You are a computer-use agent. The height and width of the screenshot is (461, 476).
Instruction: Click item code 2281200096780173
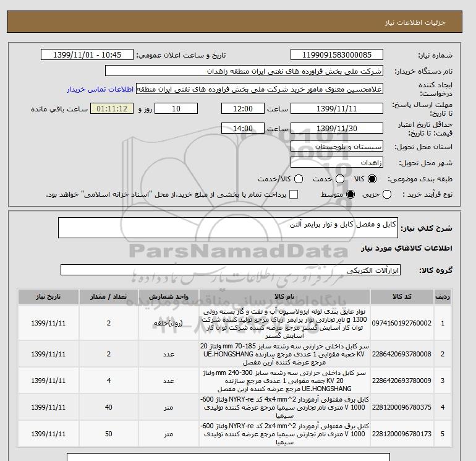click(402, 434)
